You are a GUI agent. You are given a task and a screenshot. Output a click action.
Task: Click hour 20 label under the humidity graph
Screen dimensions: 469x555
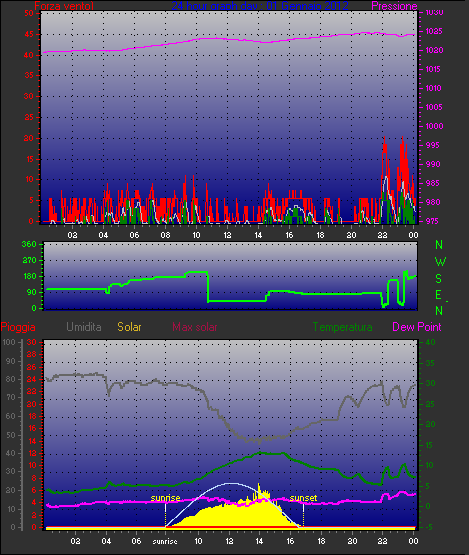point(352,541)
